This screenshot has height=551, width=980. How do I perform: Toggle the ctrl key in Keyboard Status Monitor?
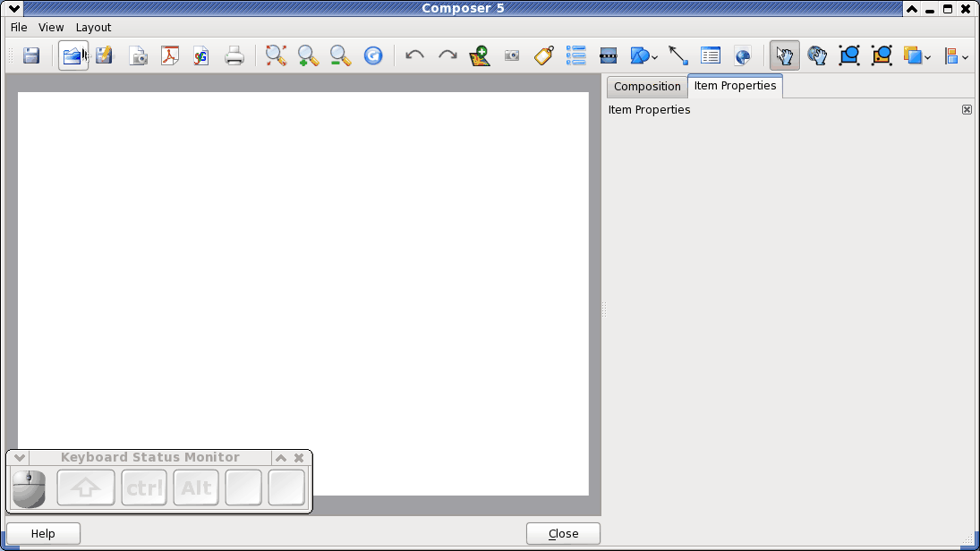pos(144,487)
